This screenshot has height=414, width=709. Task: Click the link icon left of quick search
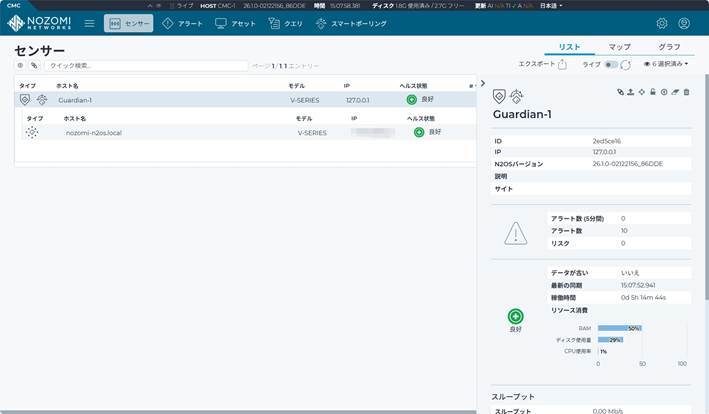pyautogui.click(x=34, y=66)
